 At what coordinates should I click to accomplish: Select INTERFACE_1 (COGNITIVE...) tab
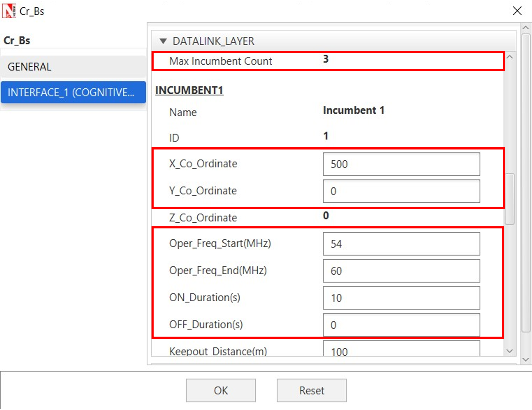(x=73, y=92)
